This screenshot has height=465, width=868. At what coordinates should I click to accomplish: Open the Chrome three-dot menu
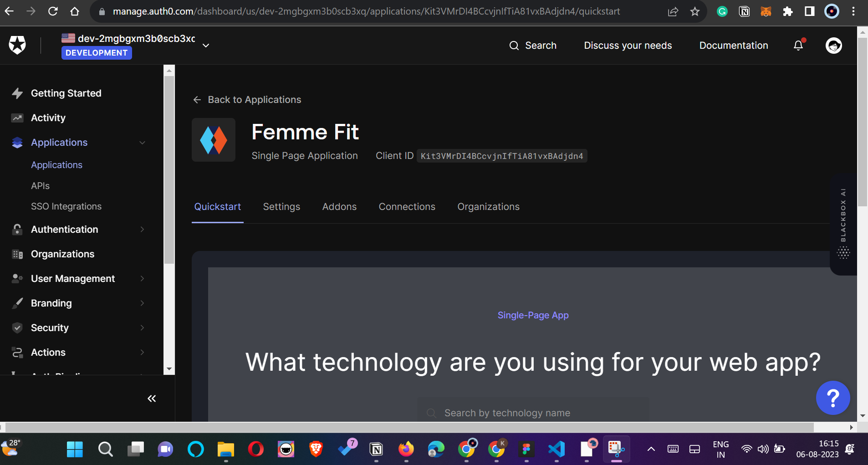pyautogui.click(x=853, y=11)
